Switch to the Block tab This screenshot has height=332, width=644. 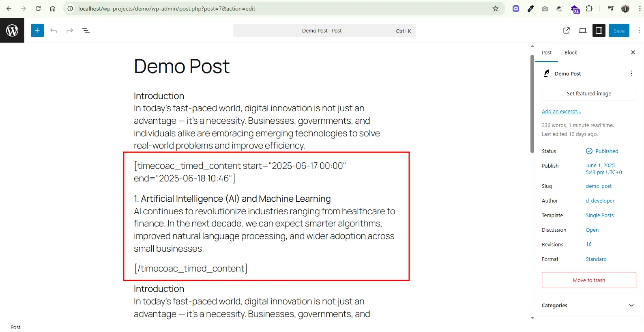click(x=571, y=53)
